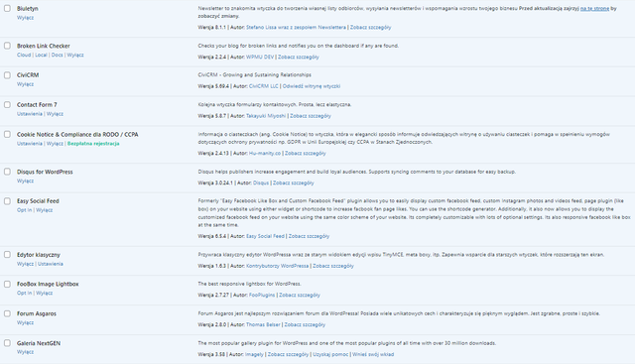Tick the Easy Social Feed checkbox

(x=7, y=201)
